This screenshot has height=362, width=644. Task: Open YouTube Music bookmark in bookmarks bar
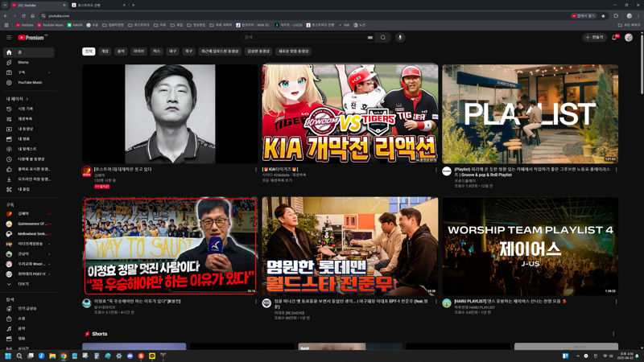51,25
